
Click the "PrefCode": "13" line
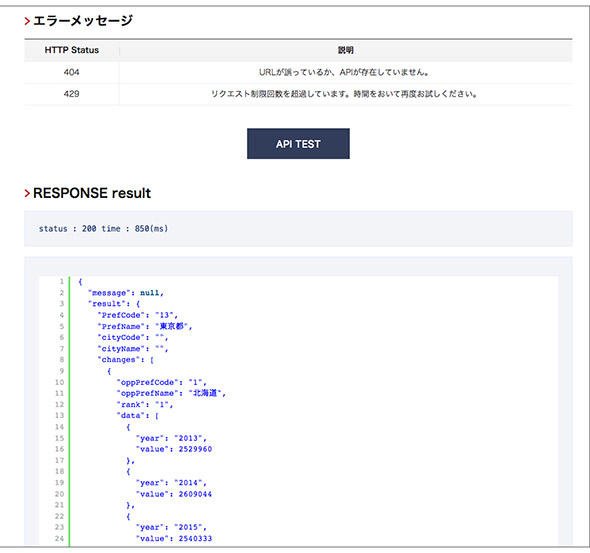(x=138, y=315)
